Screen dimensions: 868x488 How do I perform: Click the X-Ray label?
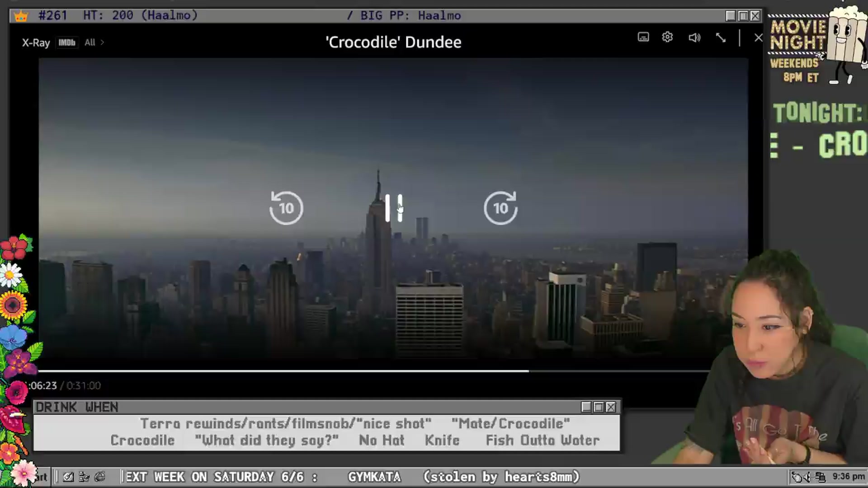point(36,42)
